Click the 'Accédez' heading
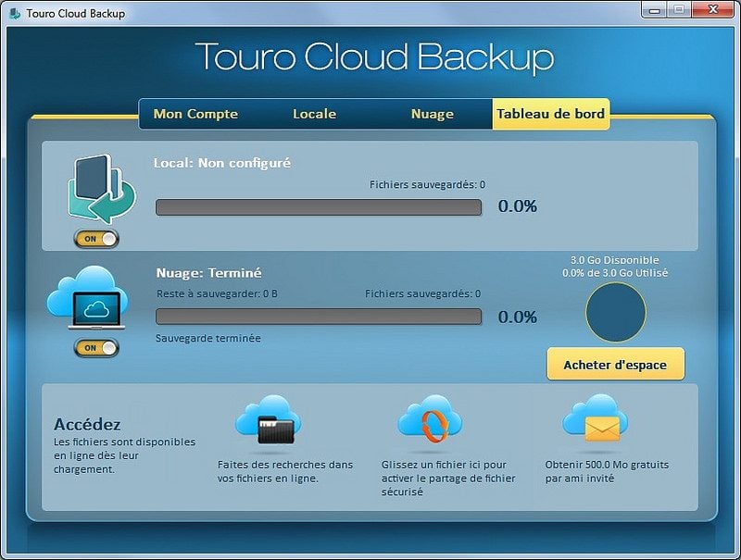Image resolution: width=741 pixels, height=560 pixels. [x=87, y=424]
